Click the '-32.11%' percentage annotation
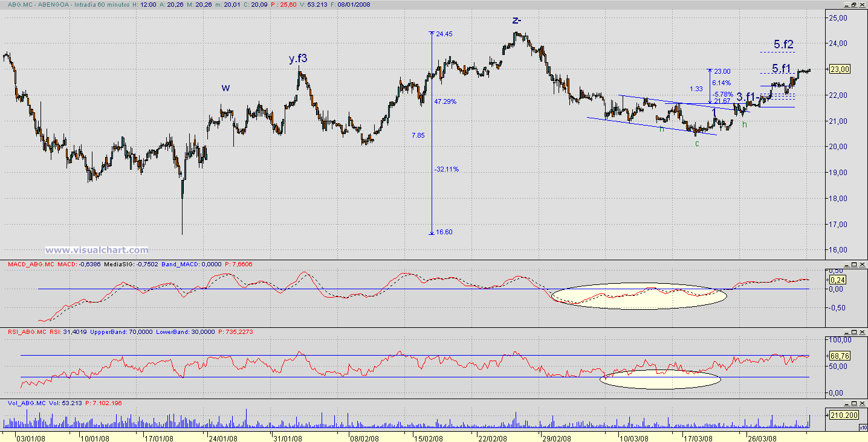This screenshot has width=868, height=442. [446, 169]
